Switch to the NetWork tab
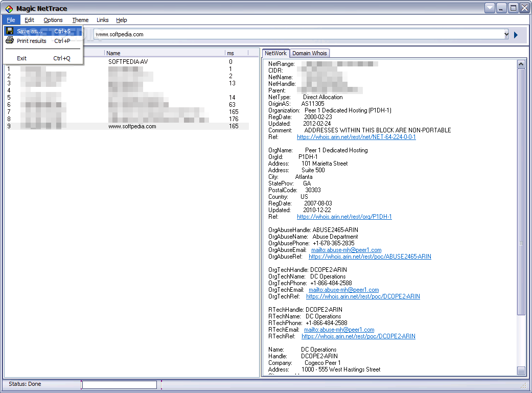The image size is (532, 393). click(x=275, y=53)
